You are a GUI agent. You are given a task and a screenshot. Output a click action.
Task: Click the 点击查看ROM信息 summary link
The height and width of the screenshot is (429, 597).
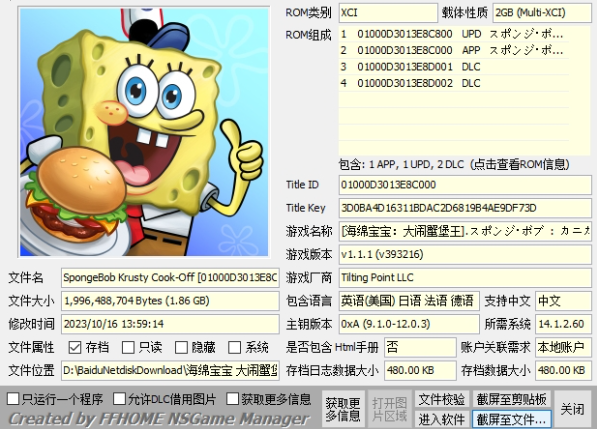454,164
